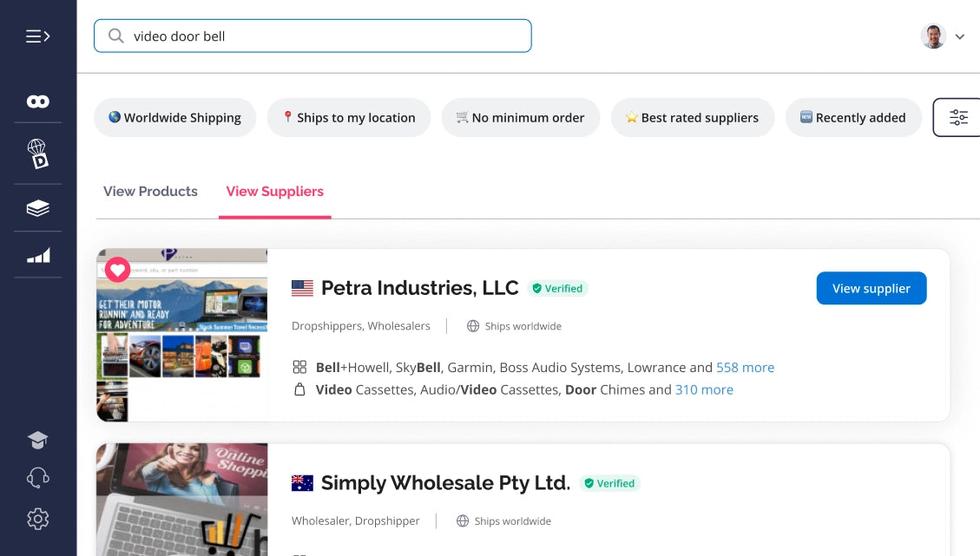Viewport: 980px width, 556px height.
Task: Click the brands grid icon in Petra card
Action: [300, 367]
